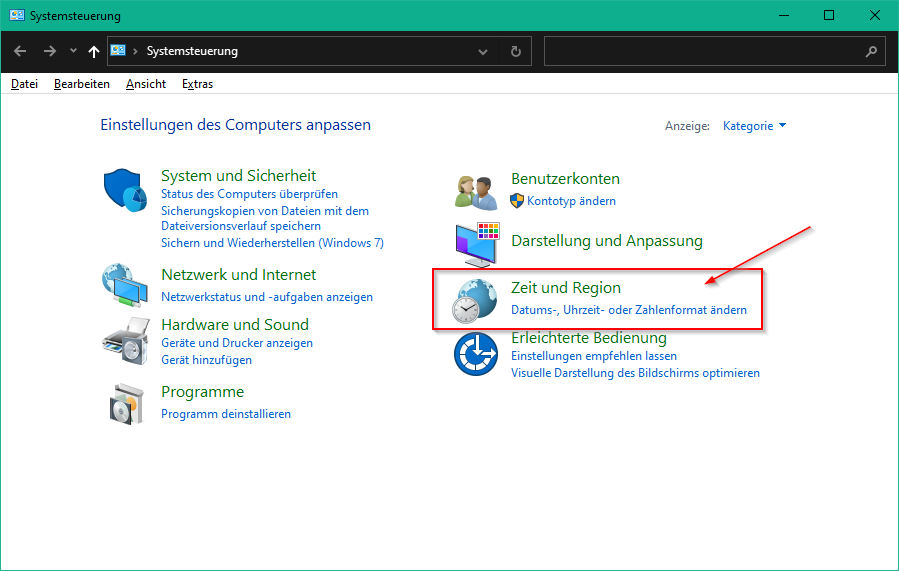Click the Programme disc box icon
The height and width of the screenshot is (571, 899).
126,404
